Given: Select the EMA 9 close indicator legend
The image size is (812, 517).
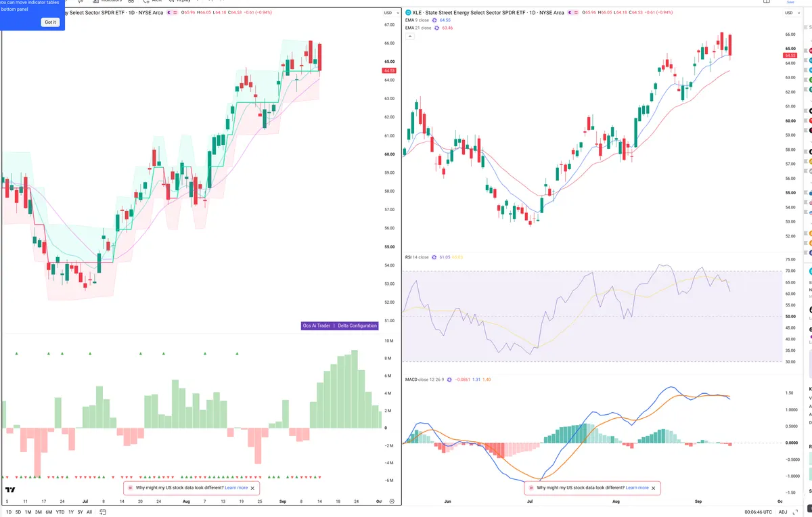Looking at the screenshot, I should pos(417,20).
